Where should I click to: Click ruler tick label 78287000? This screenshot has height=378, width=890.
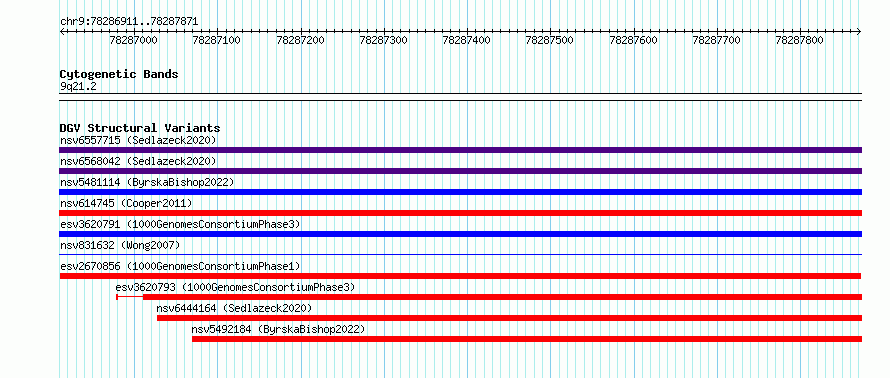click(x=134, y=40)
